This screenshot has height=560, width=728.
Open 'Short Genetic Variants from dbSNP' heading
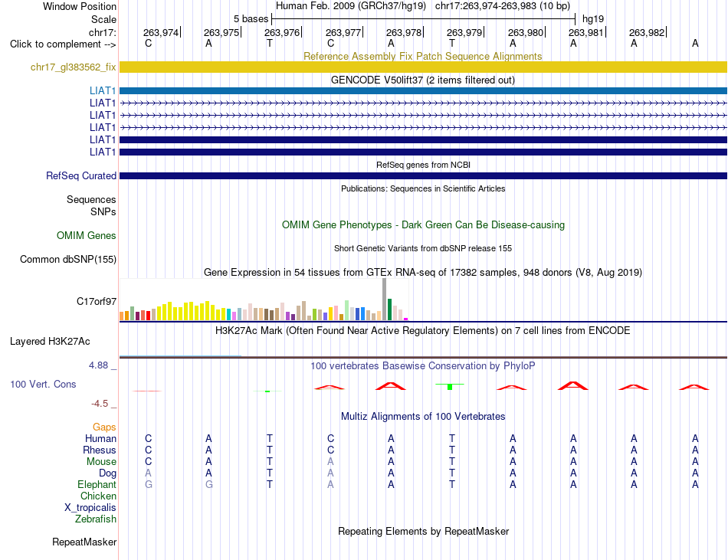tap(423, 248)
